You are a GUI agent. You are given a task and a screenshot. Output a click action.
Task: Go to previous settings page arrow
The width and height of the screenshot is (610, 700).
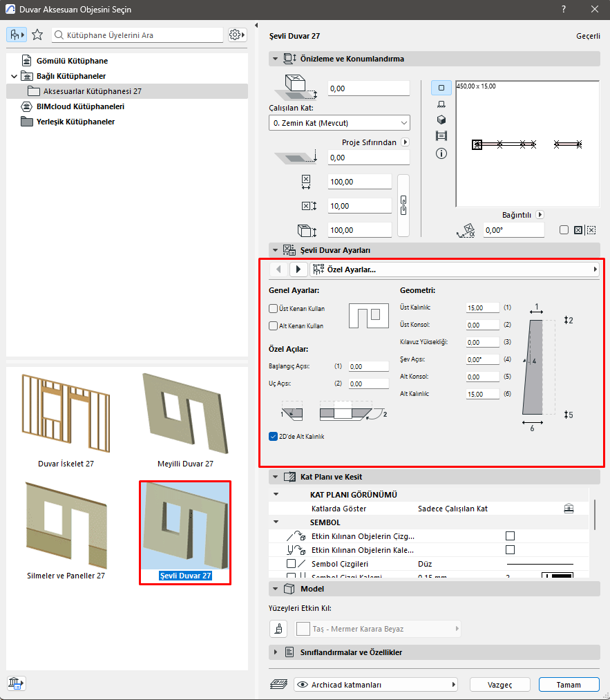279,269
